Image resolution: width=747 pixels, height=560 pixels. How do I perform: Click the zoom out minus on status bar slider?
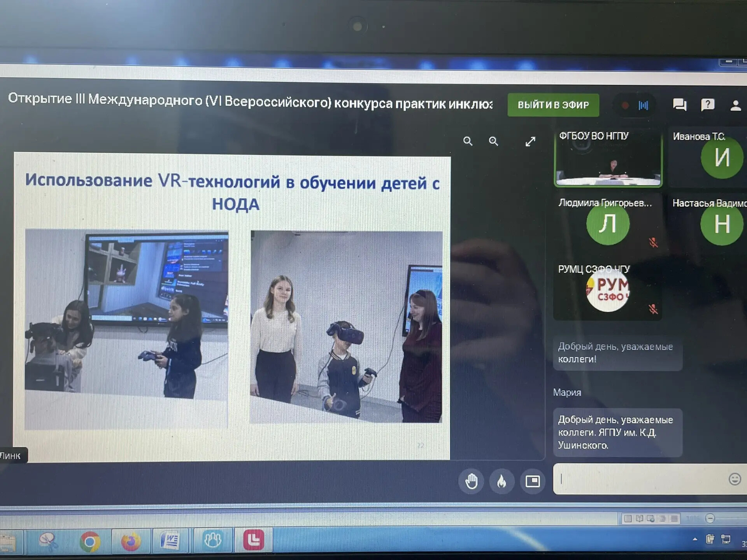(x=710, y=518)
